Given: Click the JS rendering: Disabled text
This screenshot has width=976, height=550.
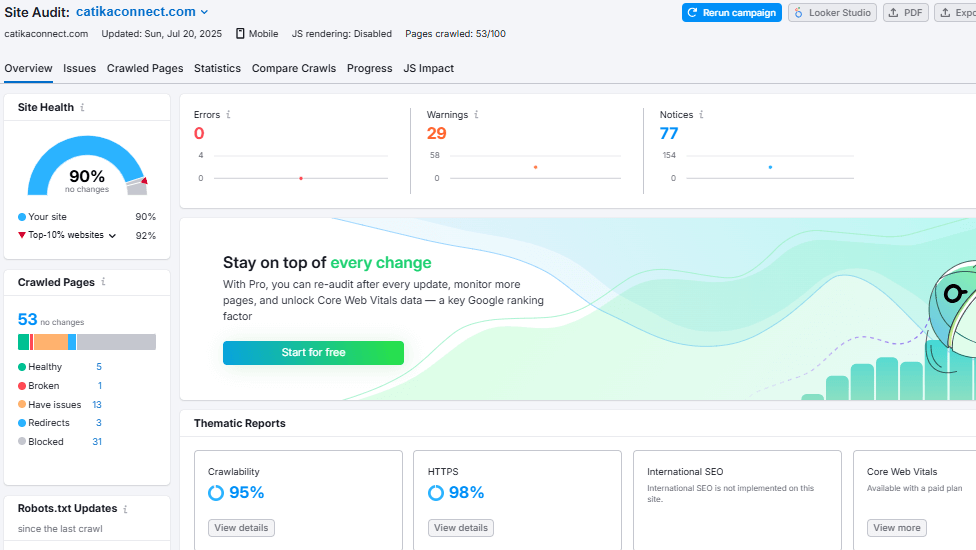Looking at the screenshot, I should [342, 34].
